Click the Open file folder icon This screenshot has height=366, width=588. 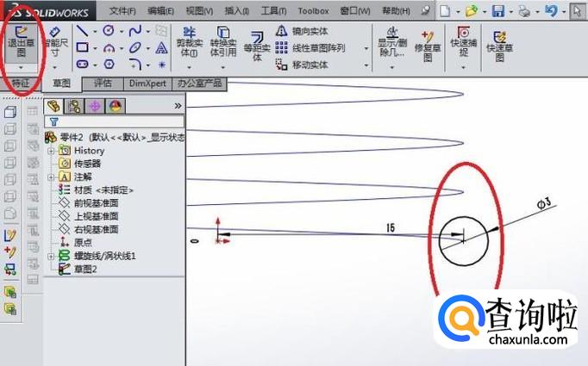(472, 11)
